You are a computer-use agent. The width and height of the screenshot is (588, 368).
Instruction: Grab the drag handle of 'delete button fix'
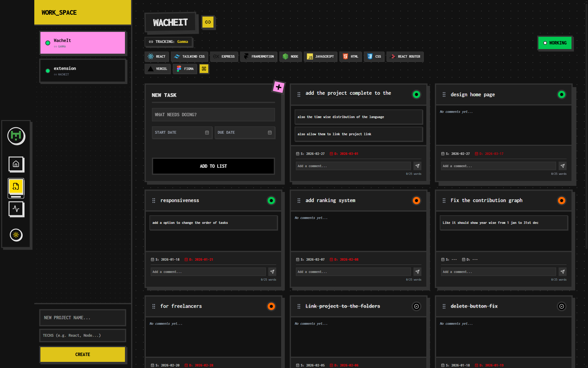[x=444, y=306]
